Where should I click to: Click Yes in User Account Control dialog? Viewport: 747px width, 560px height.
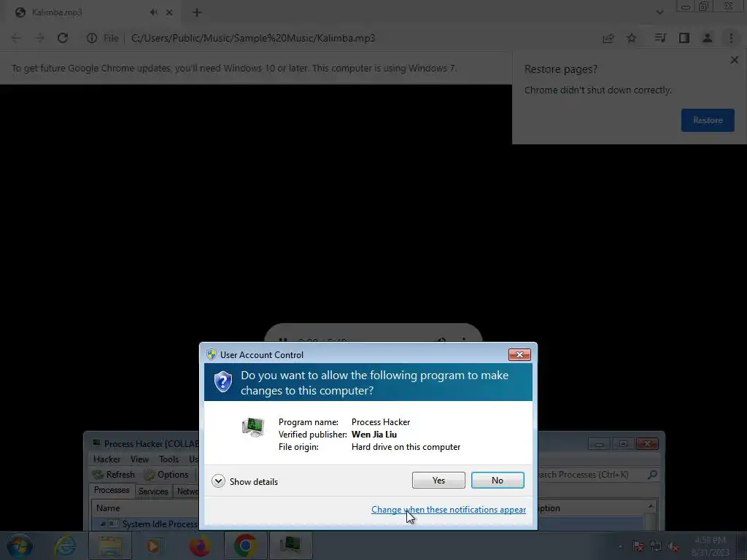point(438,480)
